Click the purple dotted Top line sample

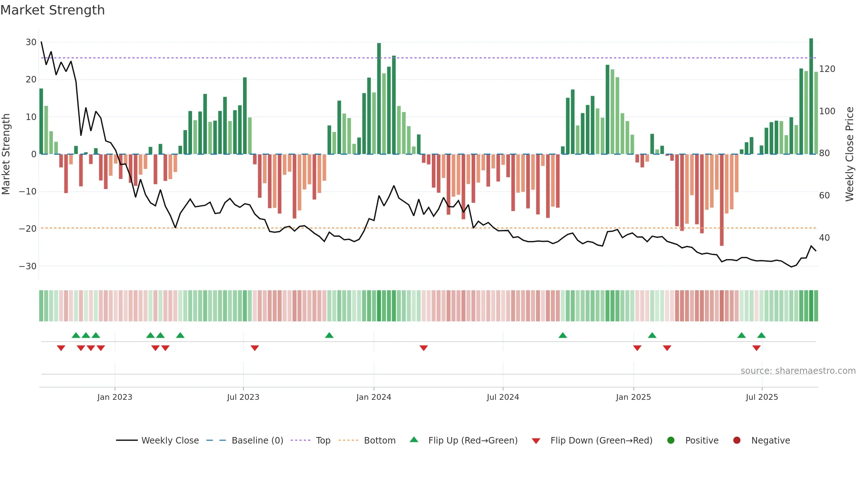point(301,440)
